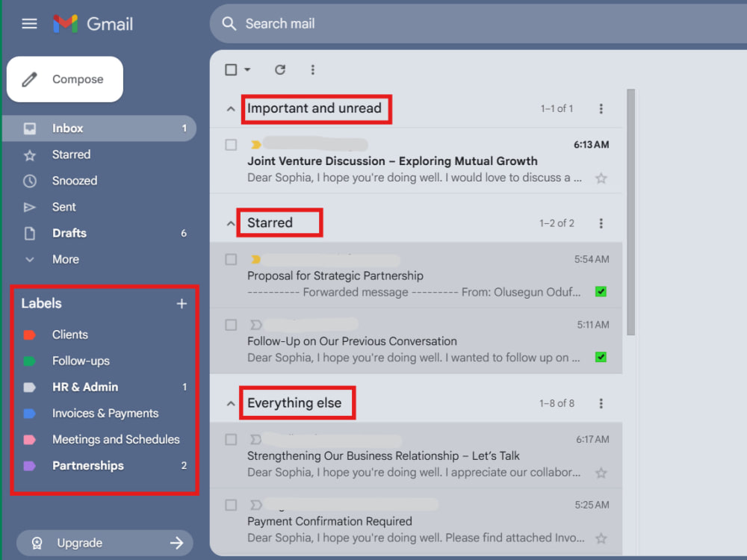The height and width of the screenshot is (560, 747).
Task: Click the inbox vertical scrollbar
Action: click(x=630, y=212)
